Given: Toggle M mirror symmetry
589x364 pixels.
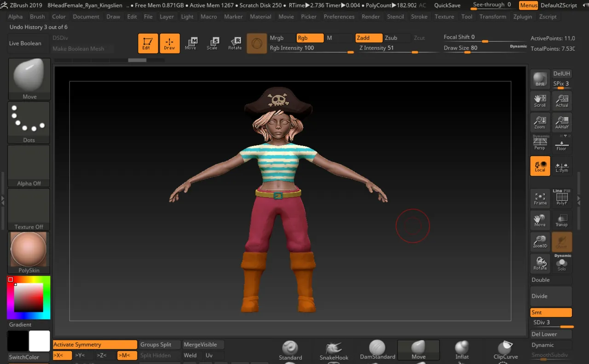Looking at the screenshot, I should [x=127, y=355].
